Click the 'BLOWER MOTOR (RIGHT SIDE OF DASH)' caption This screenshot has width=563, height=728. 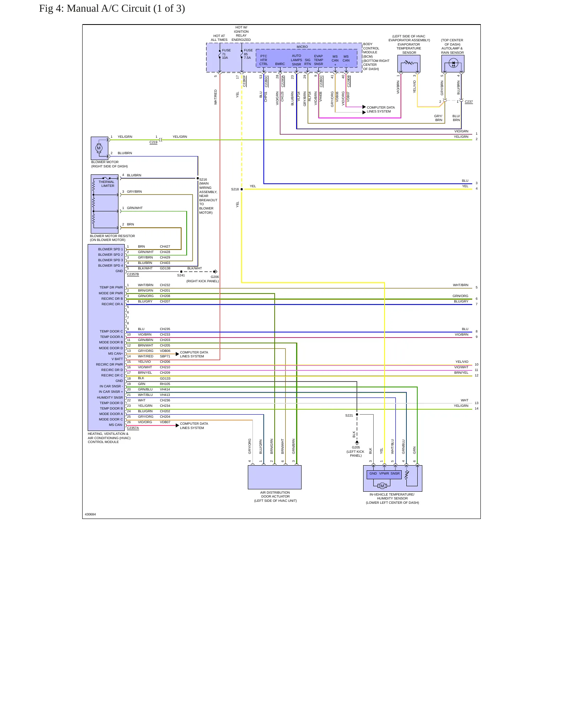tap(109, 164)
